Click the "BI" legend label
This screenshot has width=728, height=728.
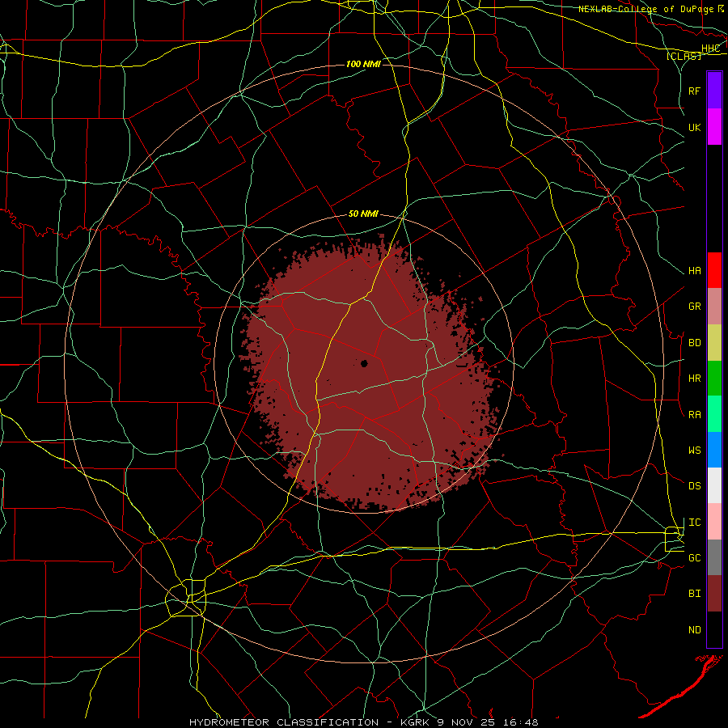tap(695, 594)
